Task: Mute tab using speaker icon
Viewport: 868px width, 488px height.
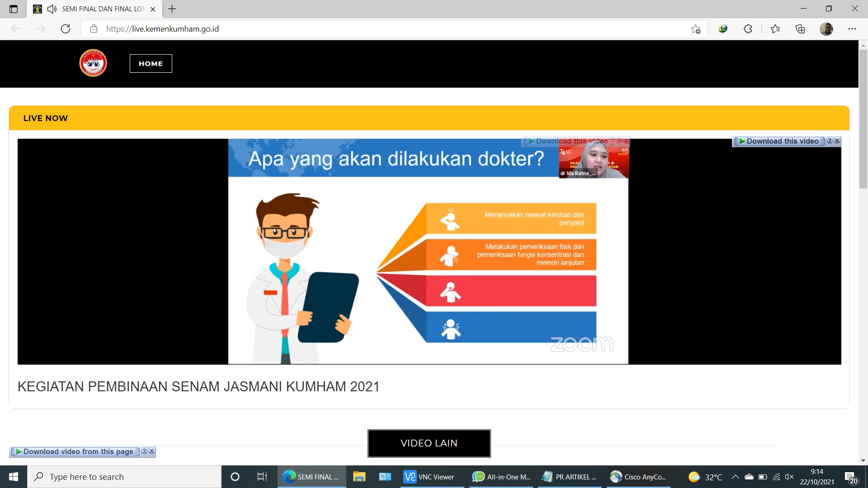Action: coord(52,9)
